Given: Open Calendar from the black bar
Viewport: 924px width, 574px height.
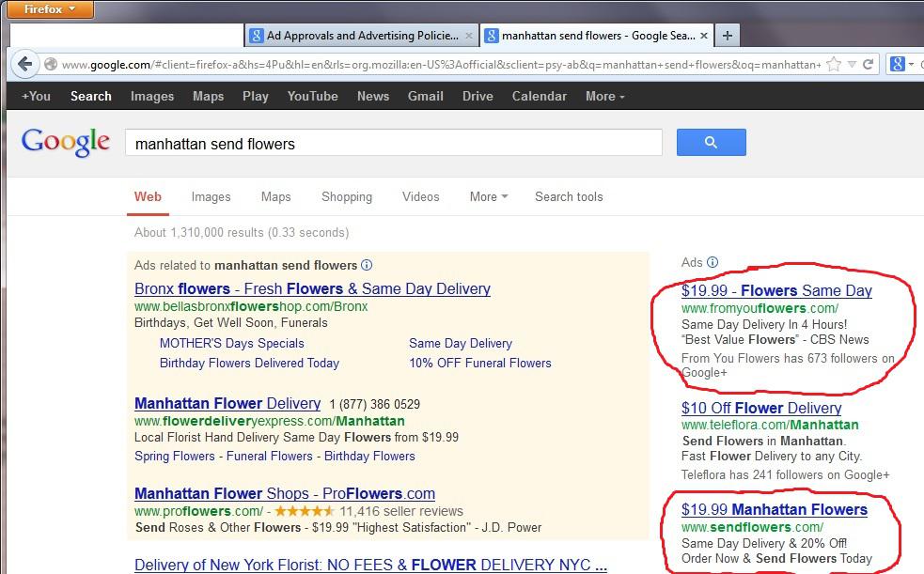Looking at the screenshot, I should coord(540,96).
